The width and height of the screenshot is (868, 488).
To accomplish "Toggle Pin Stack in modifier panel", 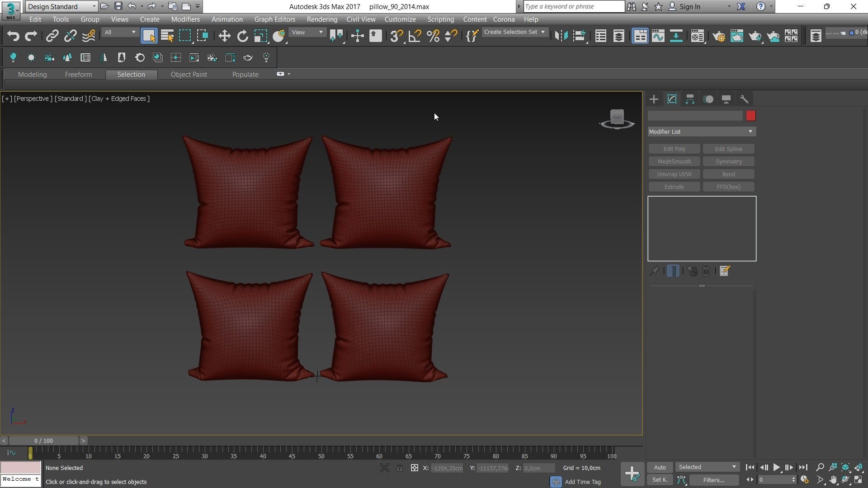I will point(654,271).
